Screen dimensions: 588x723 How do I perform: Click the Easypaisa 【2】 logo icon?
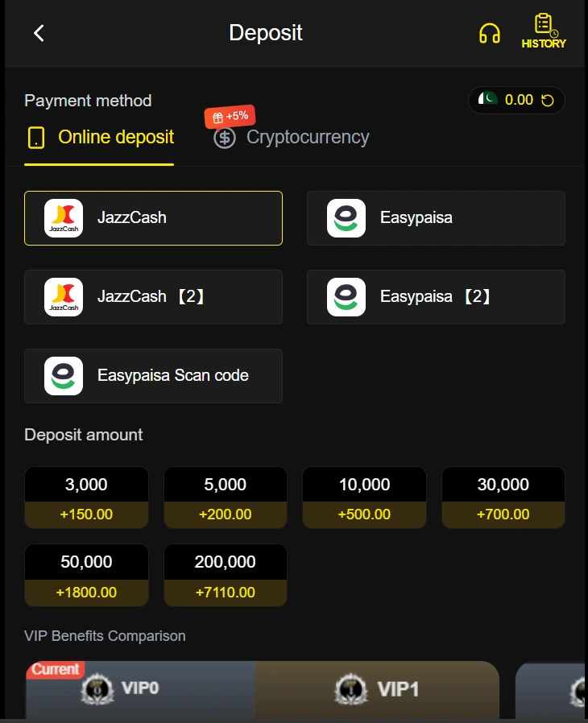coord(346,297)
